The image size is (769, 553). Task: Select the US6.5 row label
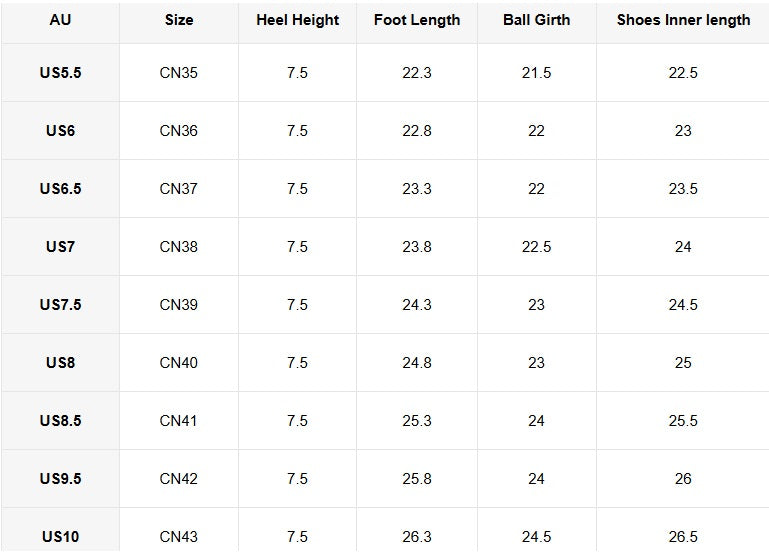tap(60, 189)
